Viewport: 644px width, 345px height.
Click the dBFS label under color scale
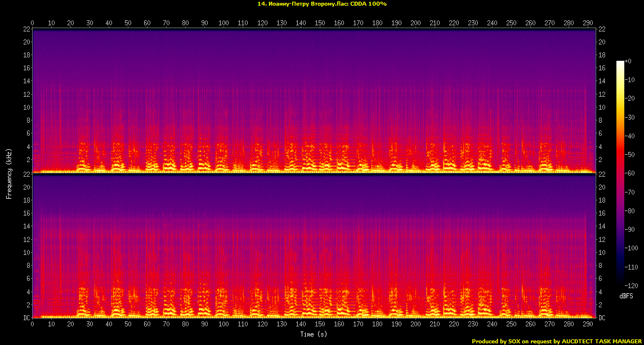click(x=627, y=295)
